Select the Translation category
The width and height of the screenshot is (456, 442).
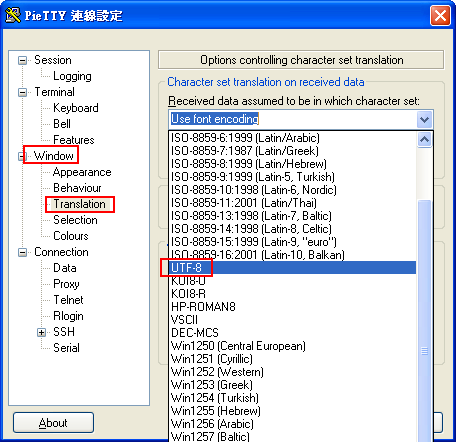pyautogui.click(x=79, y=204)
